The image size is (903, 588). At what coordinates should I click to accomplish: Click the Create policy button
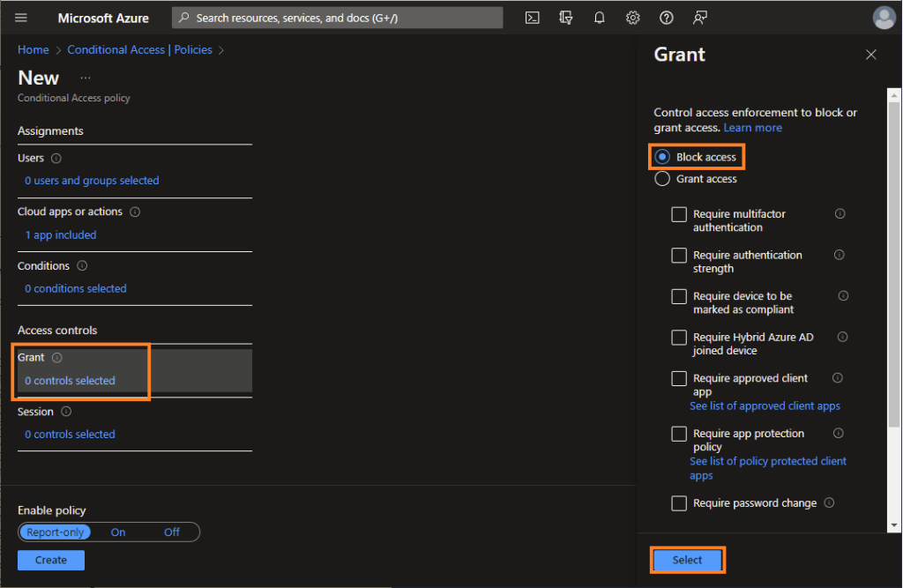(50, 560)
